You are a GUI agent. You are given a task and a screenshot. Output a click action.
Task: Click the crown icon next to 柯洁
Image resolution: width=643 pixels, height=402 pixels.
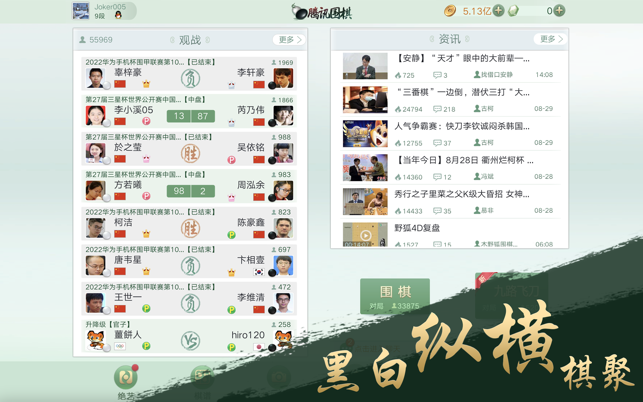coord(146,234)
